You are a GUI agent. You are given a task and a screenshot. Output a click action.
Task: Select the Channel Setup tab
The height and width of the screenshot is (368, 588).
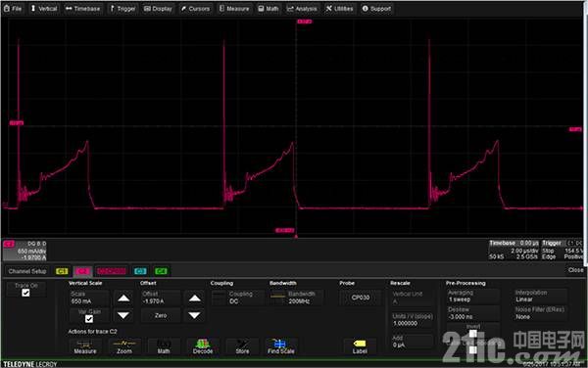click(x=27, y=271)
